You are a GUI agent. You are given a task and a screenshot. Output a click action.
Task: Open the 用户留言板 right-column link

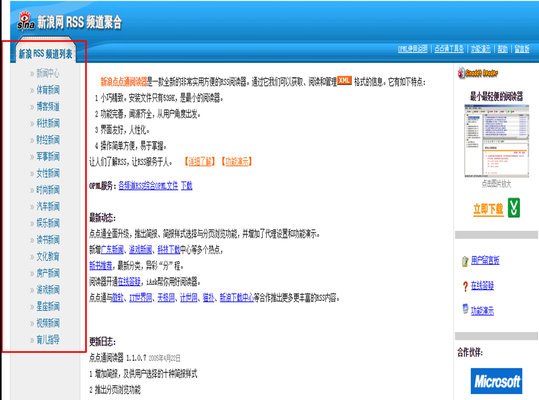pos(485,260)
